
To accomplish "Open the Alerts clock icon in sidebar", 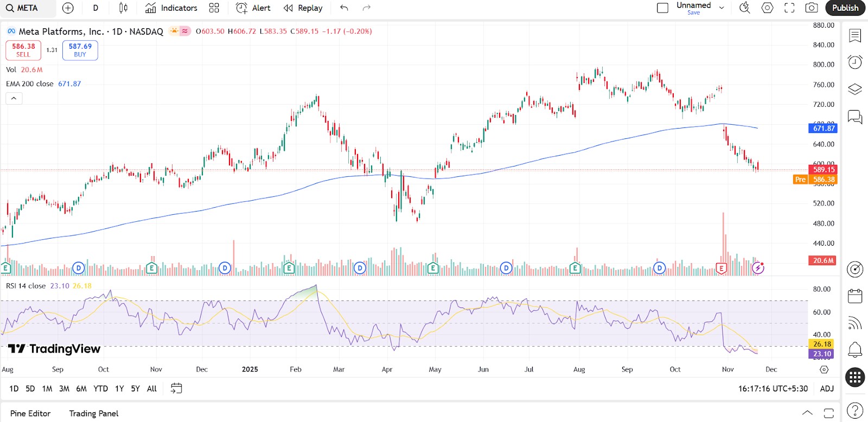I will [x=855, y=62].
